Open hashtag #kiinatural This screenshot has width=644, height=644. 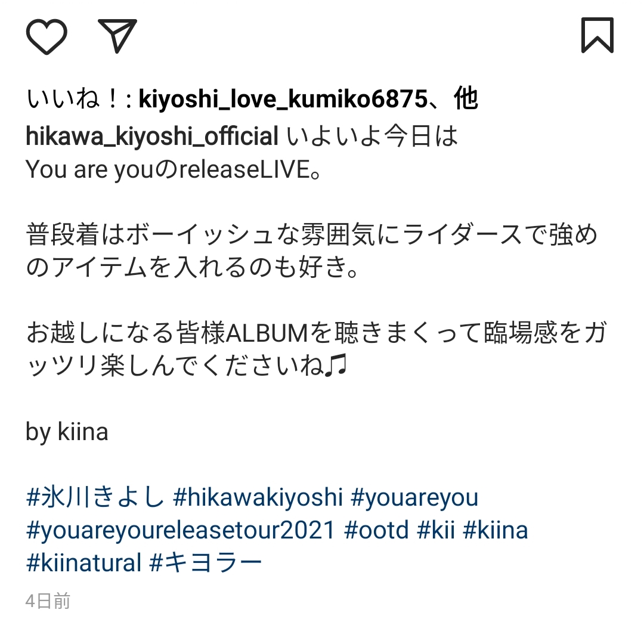(84, 562)
